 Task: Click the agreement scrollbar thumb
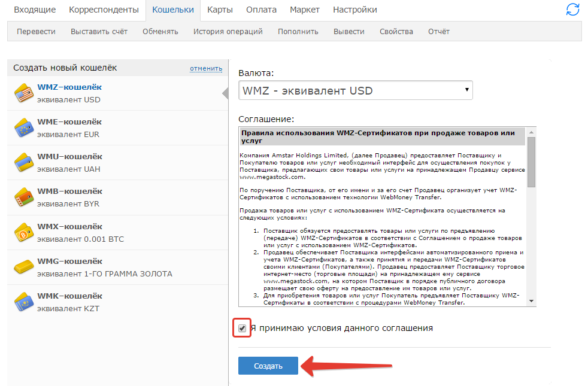(x=531, y=162)
